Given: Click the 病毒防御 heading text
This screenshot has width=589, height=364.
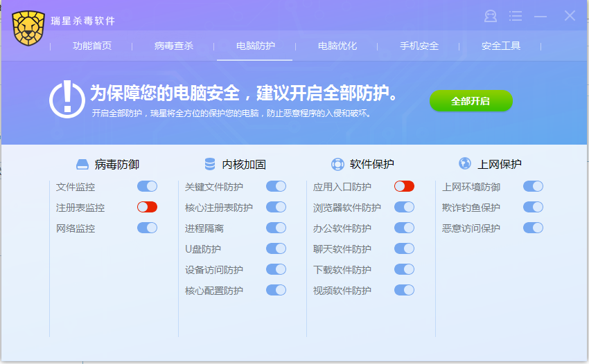Looking at the screenshot, I should (117, 165).
